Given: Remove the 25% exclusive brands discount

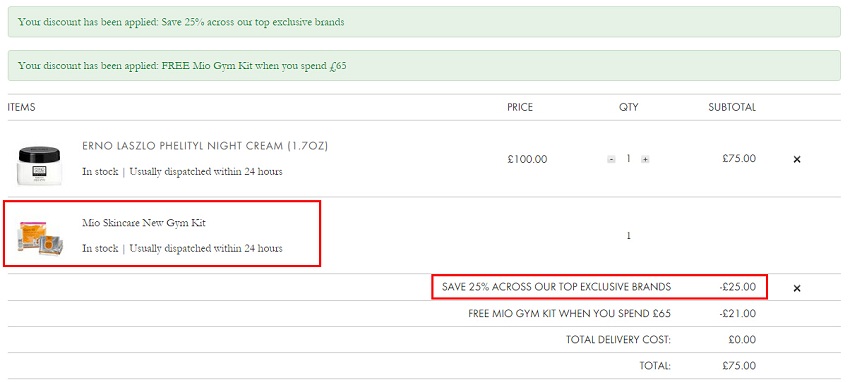Looking at the screenshot, I should 796,288.
